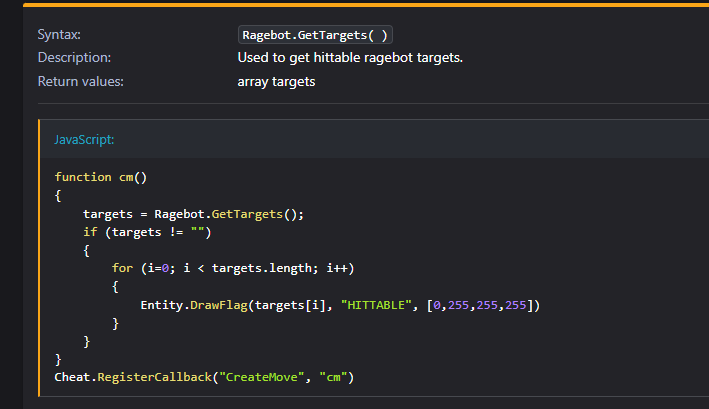Click the 'targets = Ragebot.GetTargets();' line
709x409 pixels.
point(194,214)
